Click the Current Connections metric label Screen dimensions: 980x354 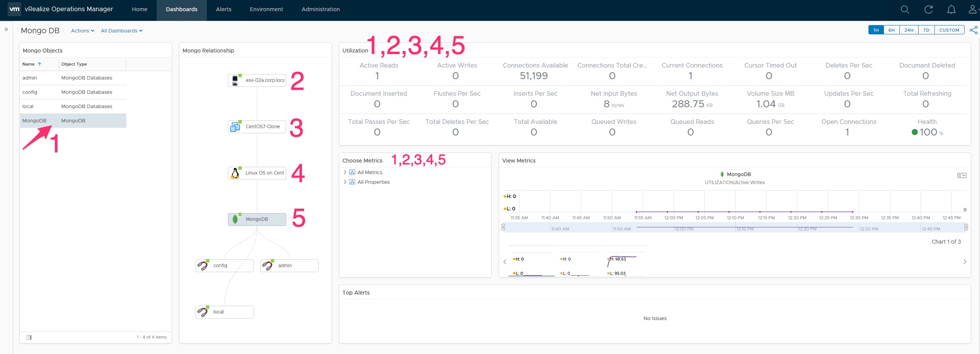pos(692,66)
